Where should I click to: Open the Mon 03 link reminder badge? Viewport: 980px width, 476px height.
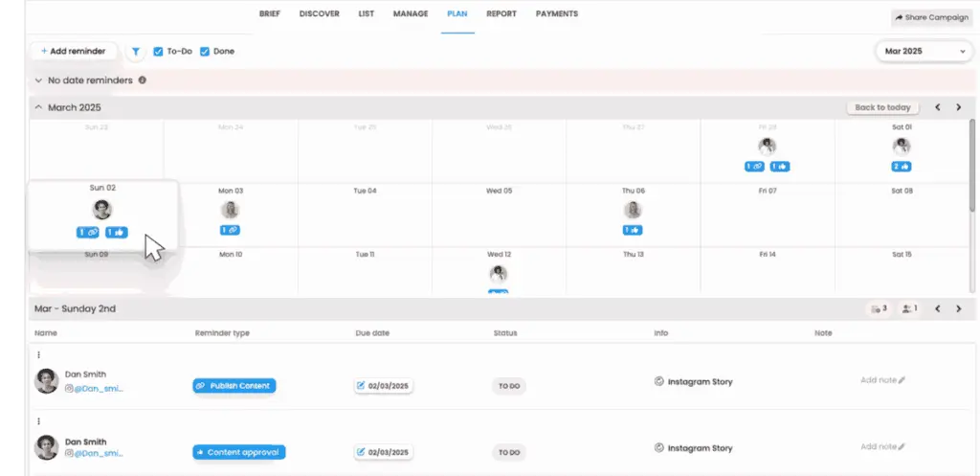click(x=230, y=230)
